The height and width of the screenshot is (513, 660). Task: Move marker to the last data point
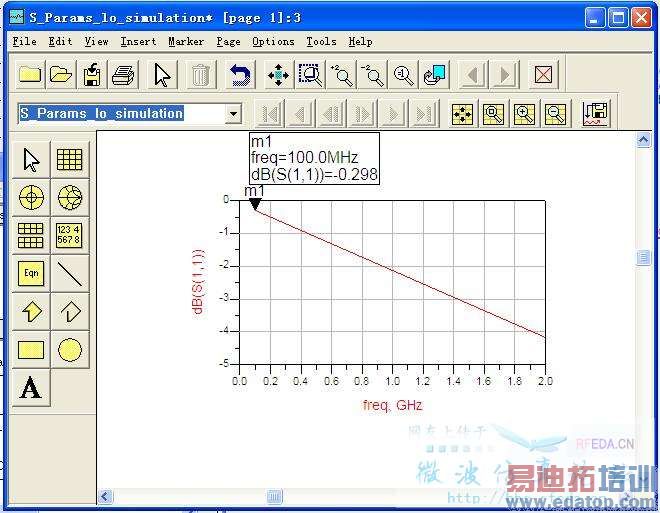pyautogui.click(x=424, y=114)
